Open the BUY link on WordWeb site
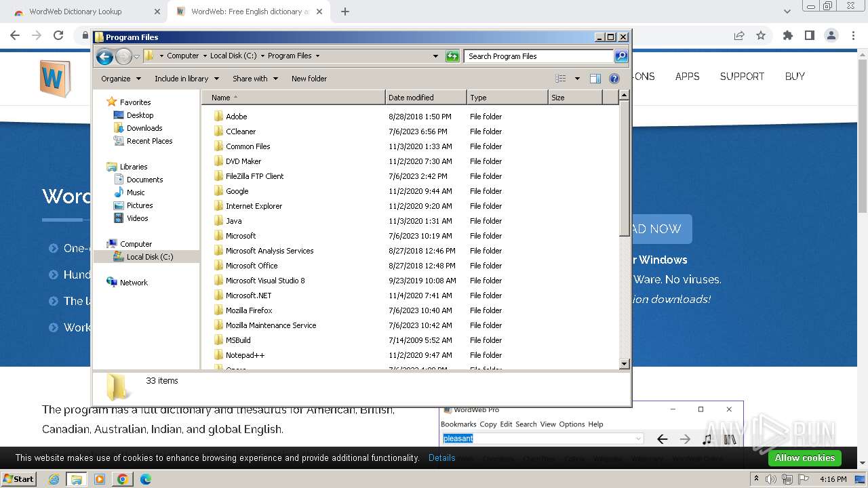The height and width of the screenshot is (488, 868). [795, 77]
